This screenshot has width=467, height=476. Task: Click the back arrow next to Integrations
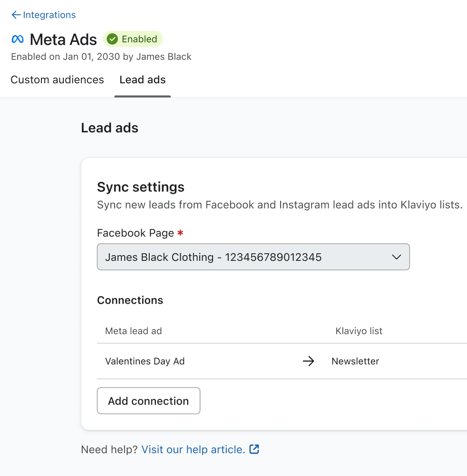tap(16, 15)
